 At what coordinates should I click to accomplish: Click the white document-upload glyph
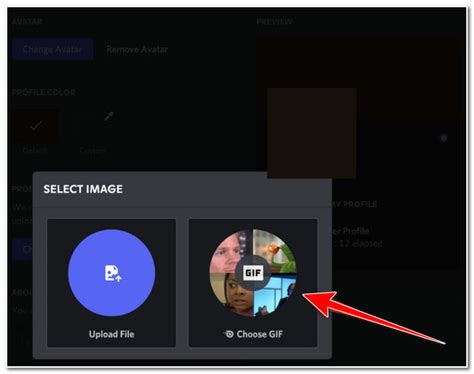click(x=113, y=273)
